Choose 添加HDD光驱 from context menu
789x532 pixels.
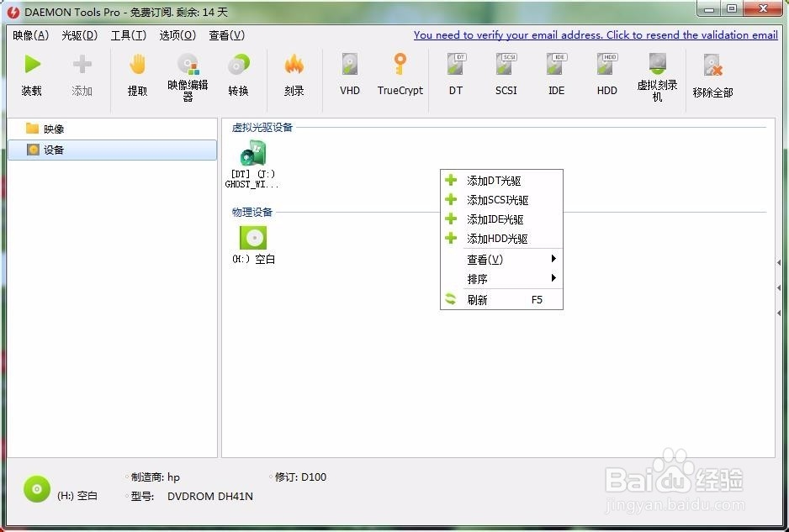tap(501, 239)
